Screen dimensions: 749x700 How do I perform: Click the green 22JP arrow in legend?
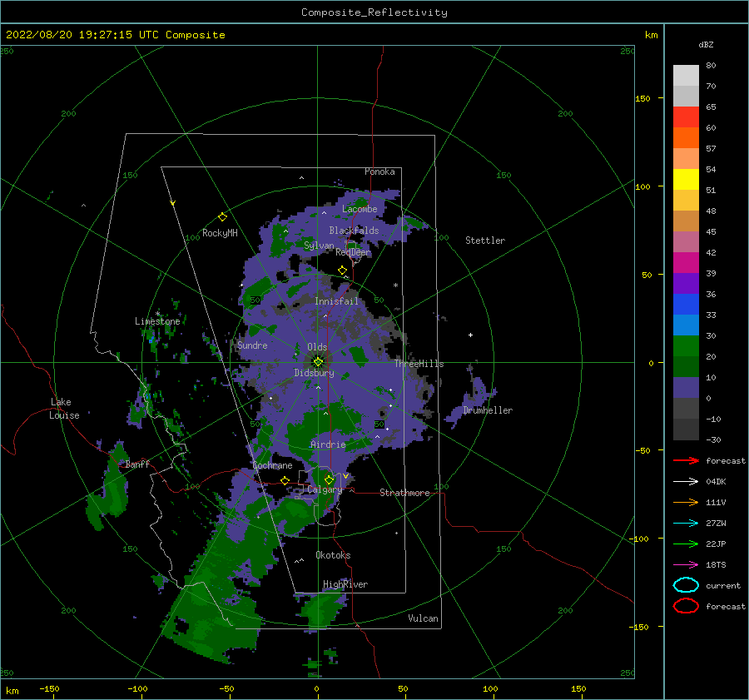click(686, 544)
